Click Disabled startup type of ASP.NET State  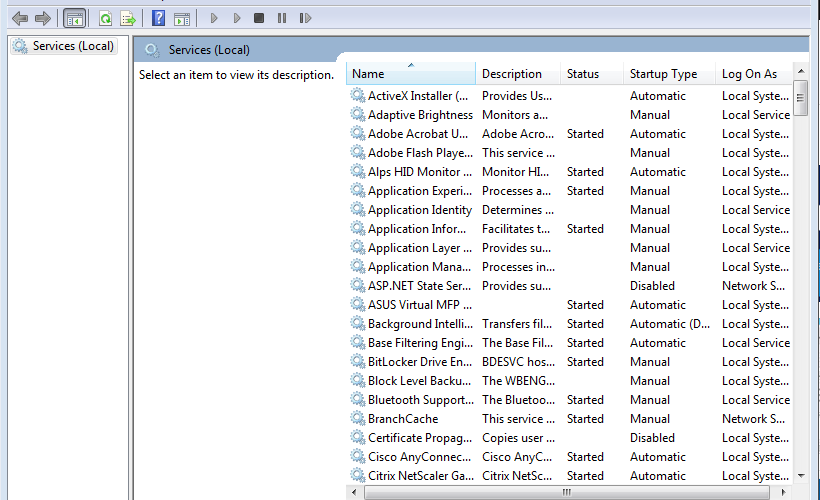[652, 286]
